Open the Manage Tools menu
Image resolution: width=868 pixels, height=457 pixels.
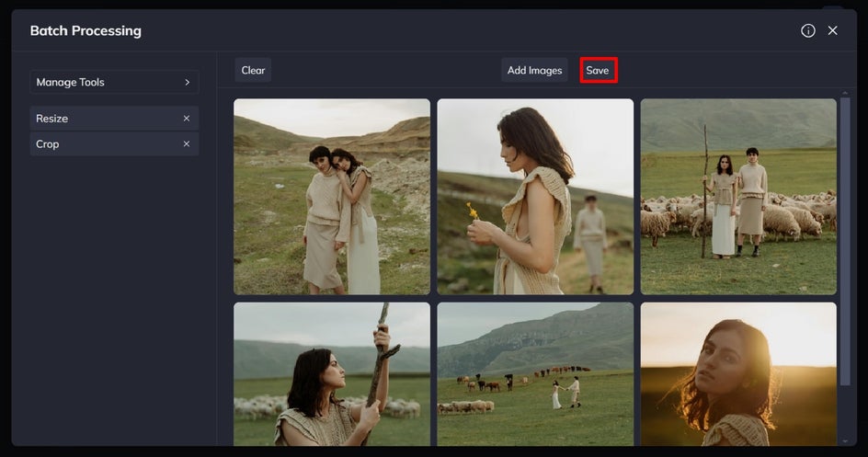[x=114, y=83]
